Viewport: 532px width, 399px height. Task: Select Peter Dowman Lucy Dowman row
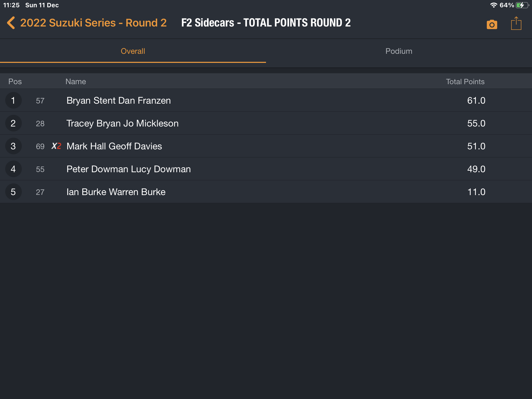coord(266,169)
